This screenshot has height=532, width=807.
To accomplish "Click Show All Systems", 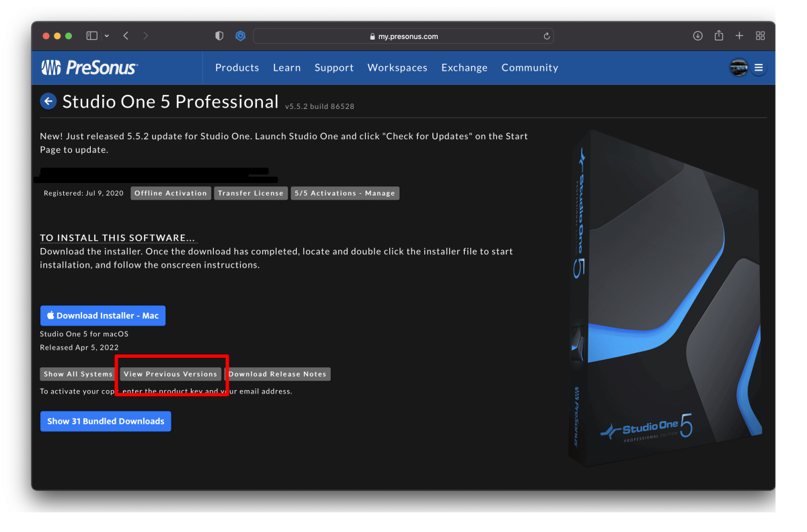I will click(x=78, y=374).
